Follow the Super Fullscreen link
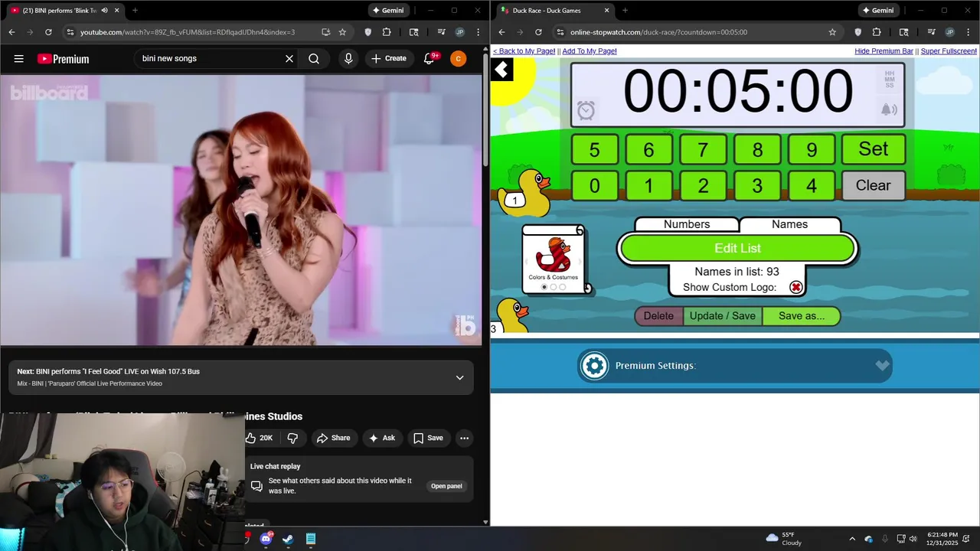The image size is (980, 551). [x=949, y=51]
